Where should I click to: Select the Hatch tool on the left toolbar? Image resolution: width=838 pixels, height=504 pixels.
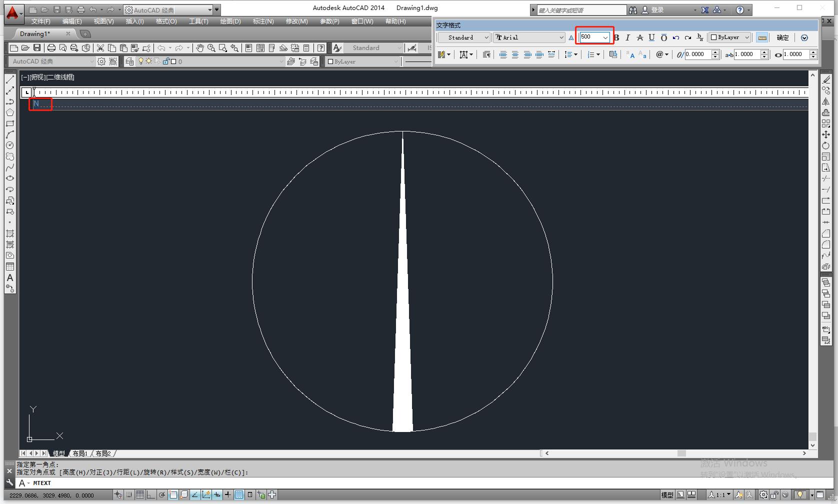click(x=10, y=233)
